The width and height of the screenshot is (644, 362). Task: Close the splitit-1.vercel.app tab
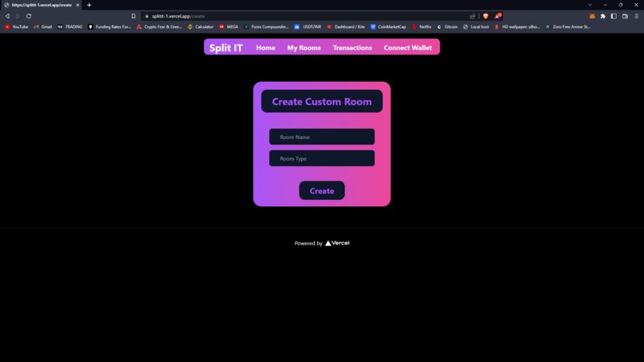pos(78,5)
